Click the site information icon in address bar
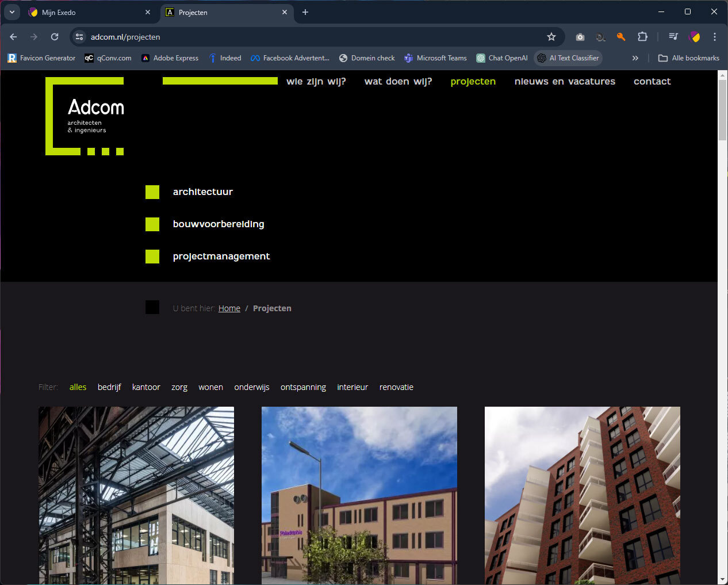 (79, 37)
